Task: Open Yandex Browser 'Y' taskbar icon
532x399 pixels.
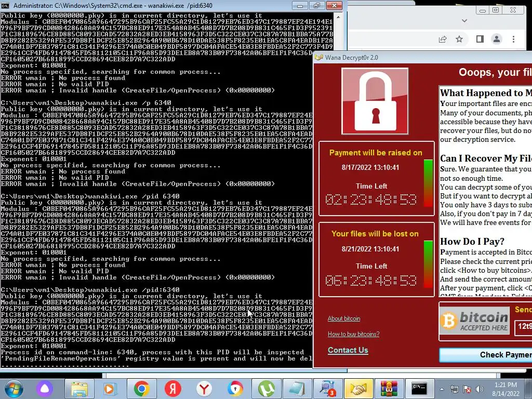Action: pos(204,389)
